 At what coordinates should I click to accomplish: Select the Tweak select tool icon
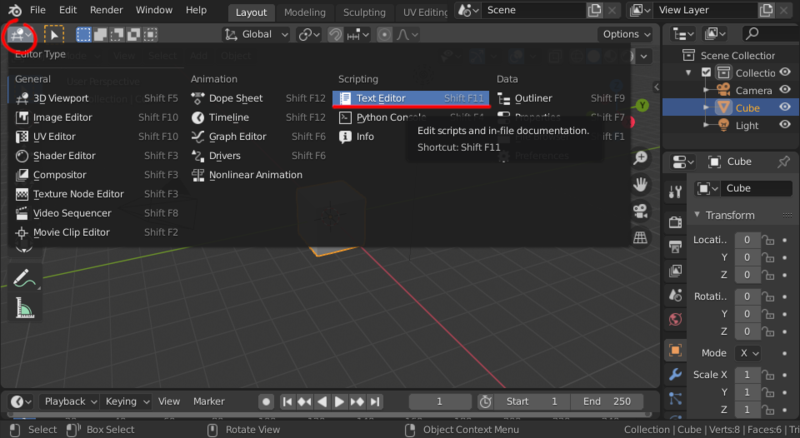tap(54, 34)
